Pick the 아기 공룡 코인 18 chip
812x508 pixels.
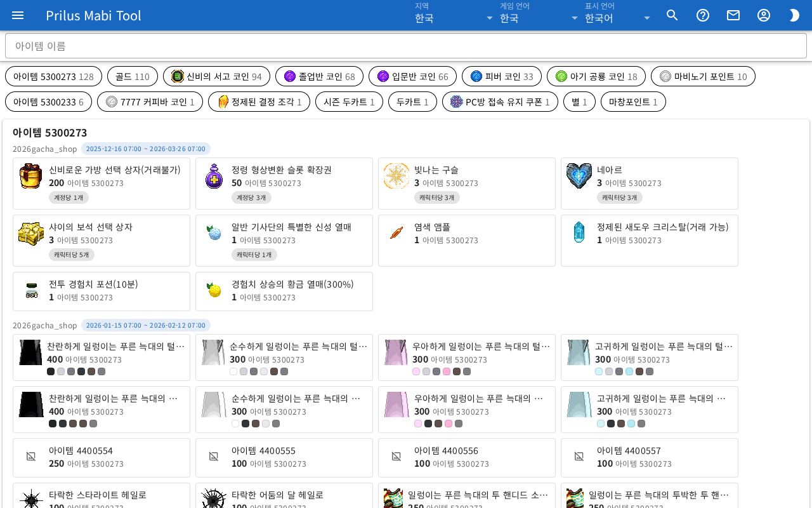(x=596, y=76)
